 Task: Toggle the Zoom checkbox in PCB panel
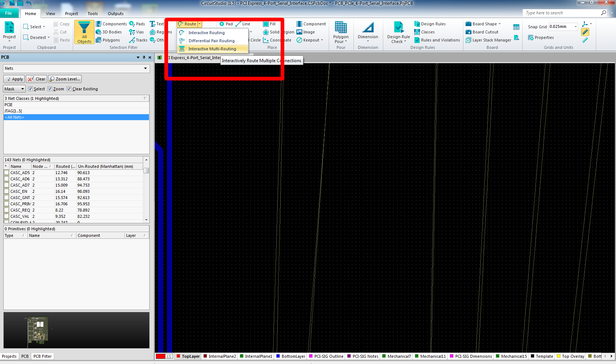pyautogui.click(x=50, y=89)
